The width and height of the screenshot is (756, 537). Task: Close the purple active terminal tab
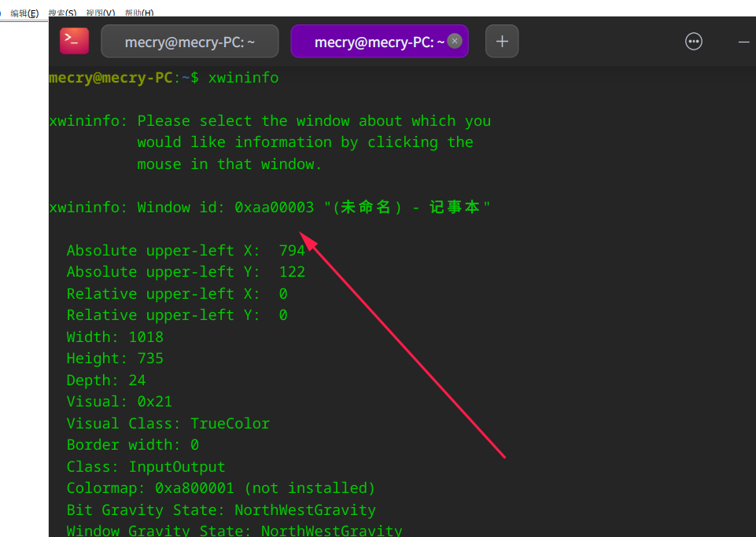(x=454, y=41)
